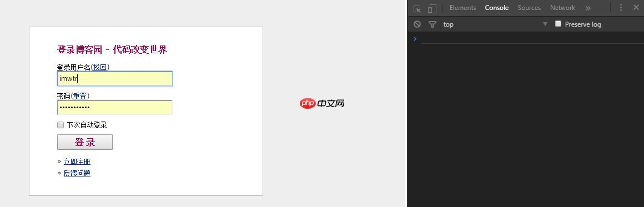Image resolution: width=644 pixels, height=207 pixels.
Task: Open the 重置 password reset link
Action: (x=80, y=95)
